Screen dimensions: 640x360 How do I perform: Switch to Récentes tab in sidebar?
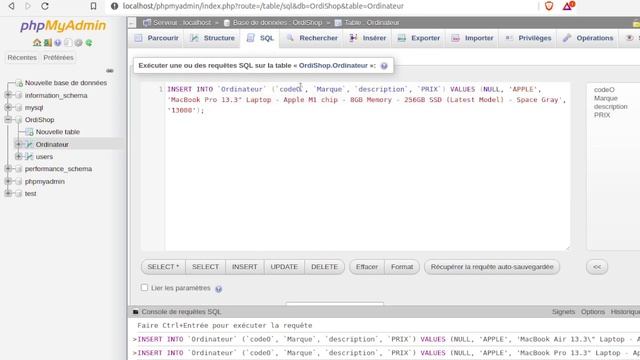click(x=22, y=58)
